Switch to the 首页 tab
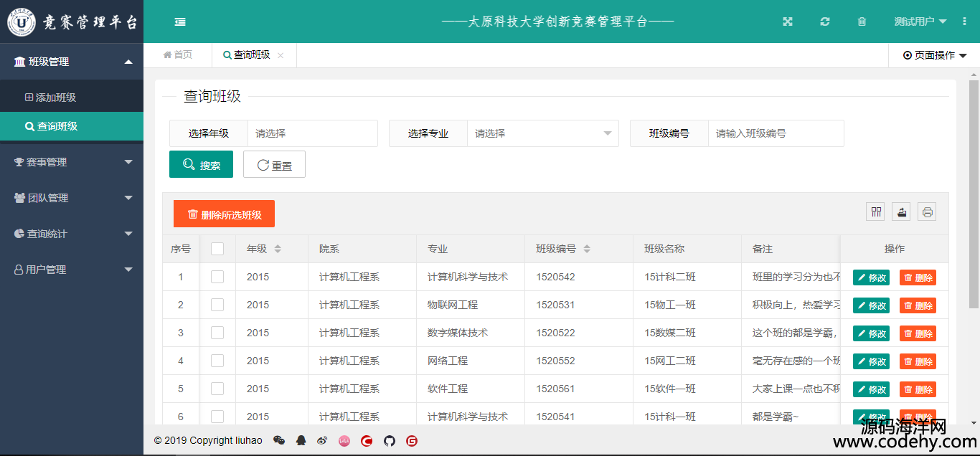The width and height of the screenshot is (980, 456). tap(178, 55)
